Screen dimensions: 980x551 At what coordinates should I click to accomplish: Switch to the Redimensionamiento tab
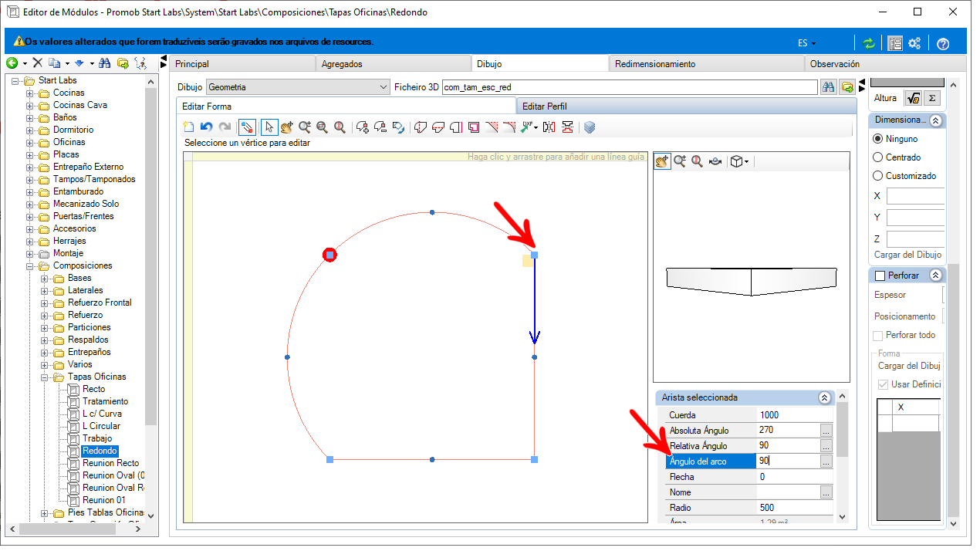[x=655, y=64]
